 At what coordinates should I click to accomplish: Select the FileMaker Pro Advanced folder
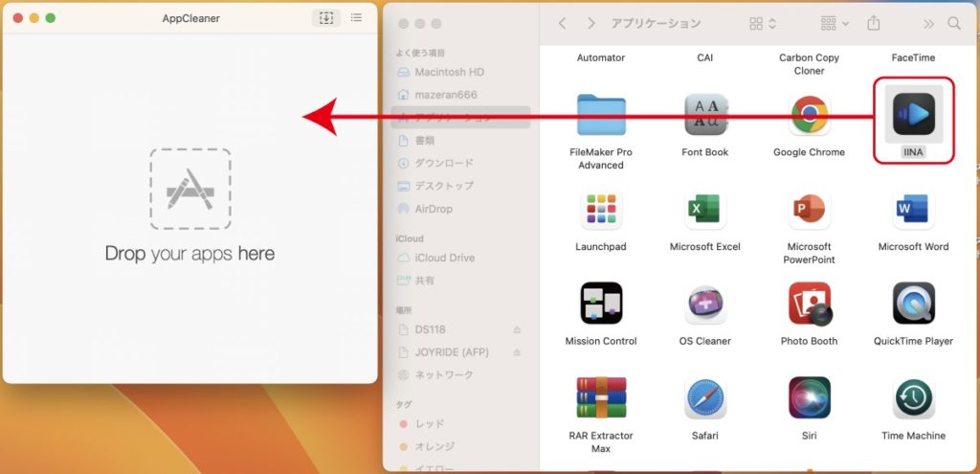click(x=601, y=115)
